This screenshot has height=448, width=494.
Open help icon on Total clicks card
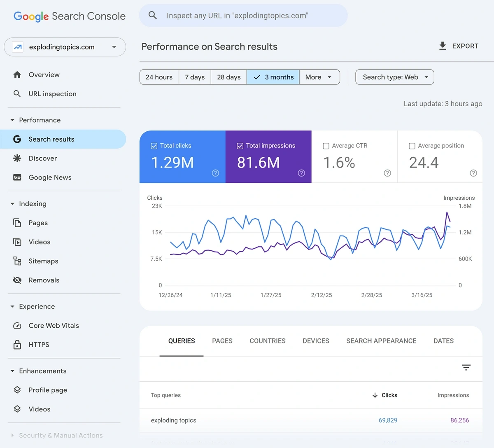[x=215, y=173]
